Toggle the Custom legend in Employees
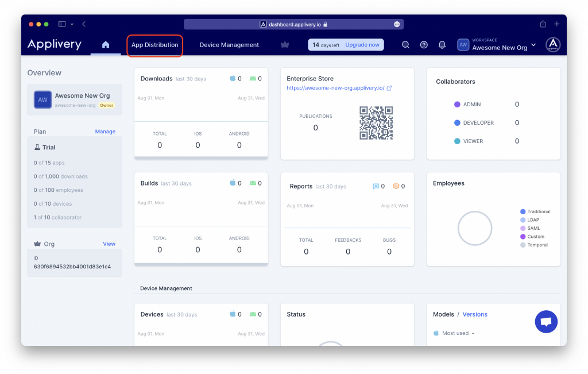This screenshot has width=588, height=374. point(532,236)
